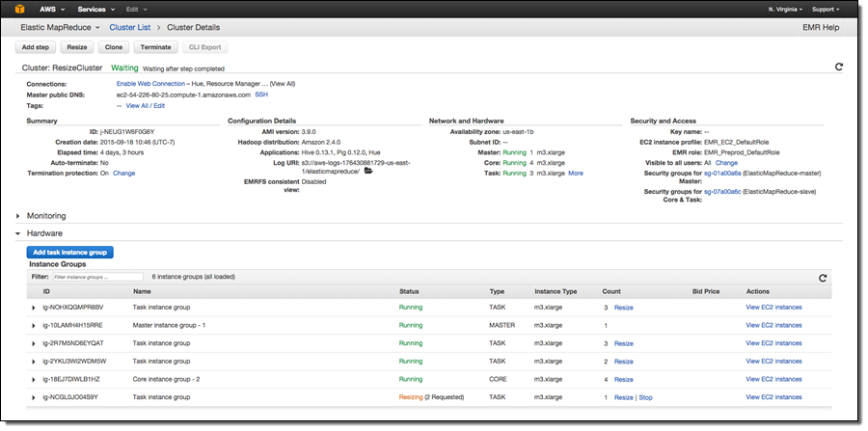Screen dimensions: 868x431
Task: View EC2 instances for Master instance group
Action: (x=773, y=325)
